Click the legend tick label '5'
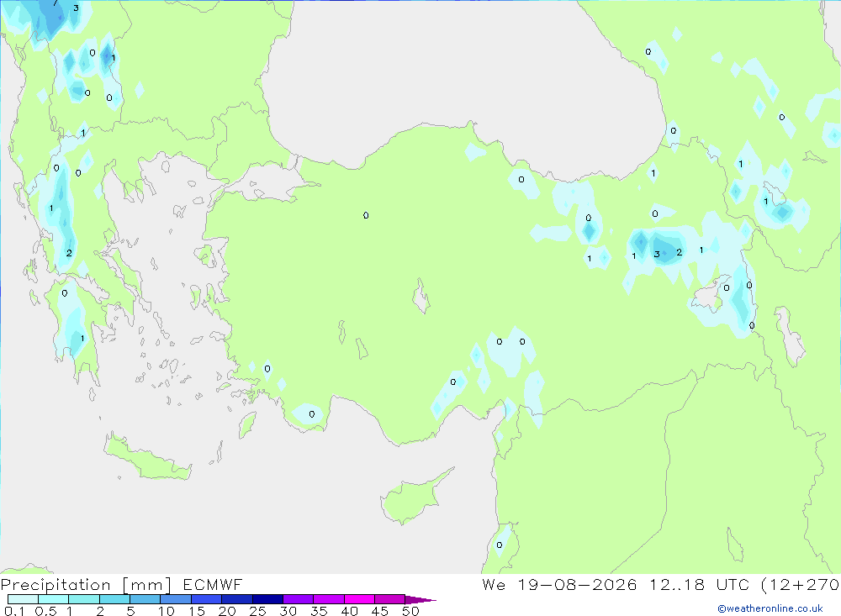841x616 pixels. pyautogui.click(x=130, y=611)
